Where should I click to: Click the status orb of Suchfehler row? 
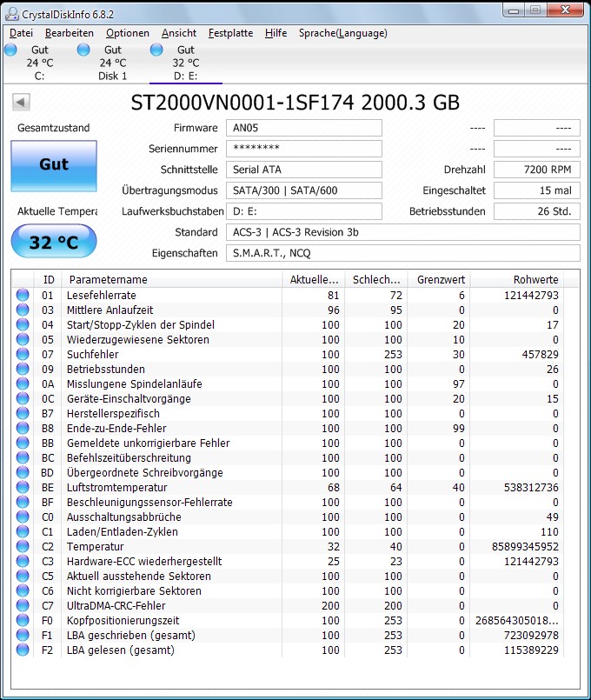pyautogui.click(x=23, y=354)
